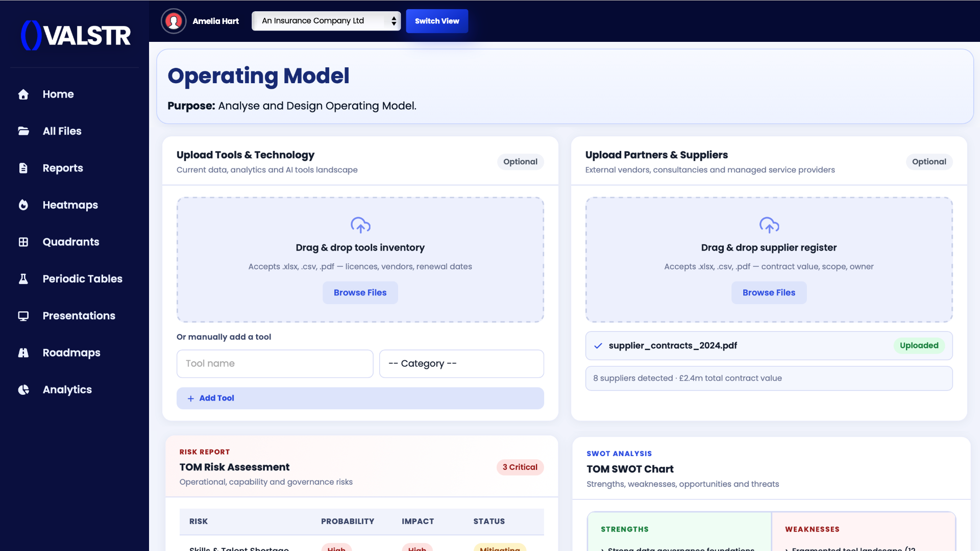Click the STRENGTHS quadrant label
980x551 pixels.
pyautogui.click(x=625, y=530)
